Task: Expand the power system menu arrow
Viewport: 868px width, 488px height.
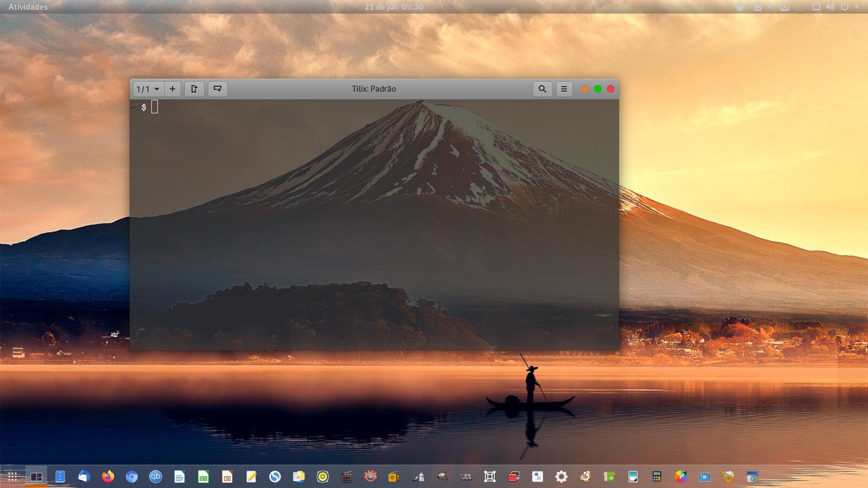Action: coord(857,7)
